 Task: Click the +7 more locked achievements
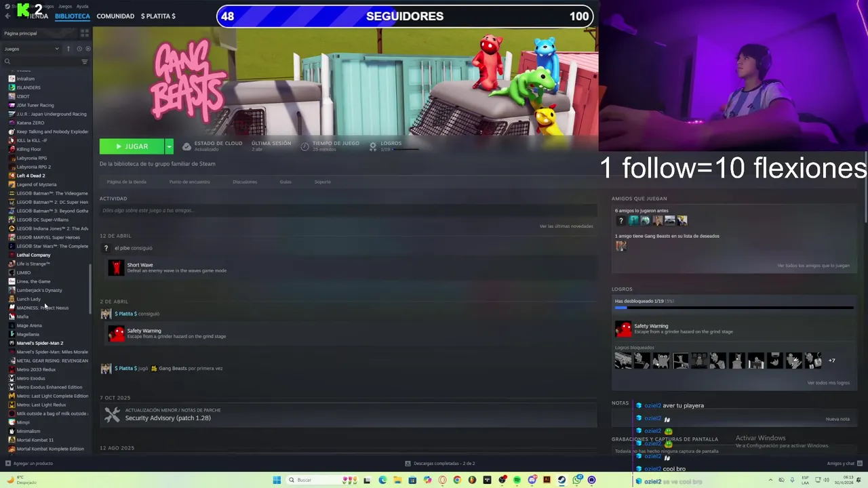coord(831,361)
